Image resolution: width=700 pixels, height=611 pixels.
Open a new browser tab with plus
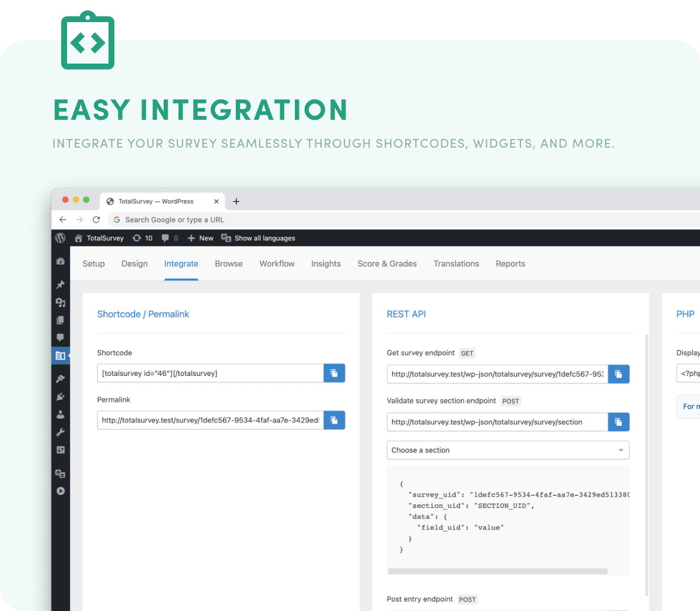(236, 202)
